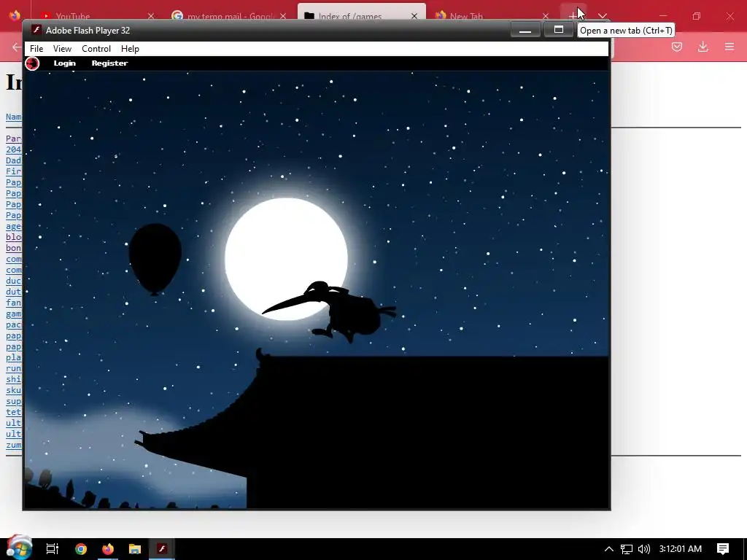Viewport: 747px width, 560px height.
Task: Launch Google Chrome from the taskbar
Action: click(x=81, y=549)
